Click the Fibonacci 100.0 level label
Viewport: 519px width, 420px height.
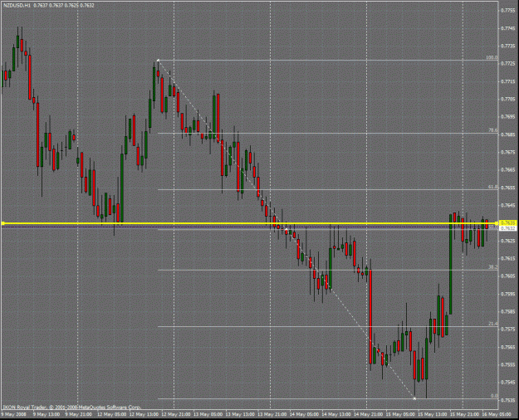(x=492, y=57)
